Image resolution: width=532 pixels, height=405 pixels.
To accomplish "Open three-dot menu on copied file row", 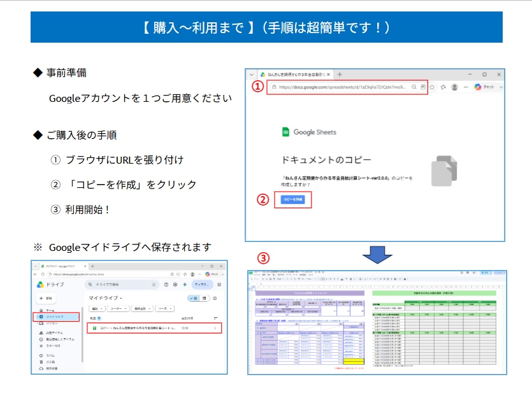I will [215, 328].
